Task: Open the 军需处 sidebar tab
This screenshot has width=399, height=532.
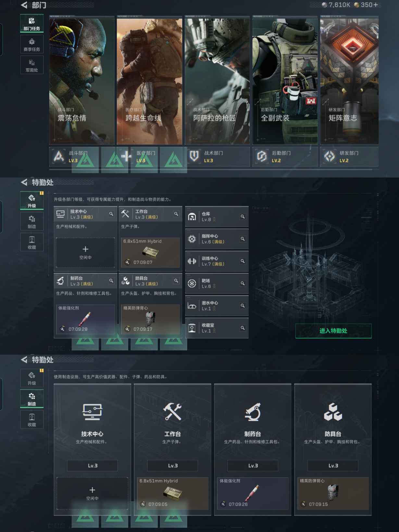Action: pyautogui.click(x=32, y=65)
